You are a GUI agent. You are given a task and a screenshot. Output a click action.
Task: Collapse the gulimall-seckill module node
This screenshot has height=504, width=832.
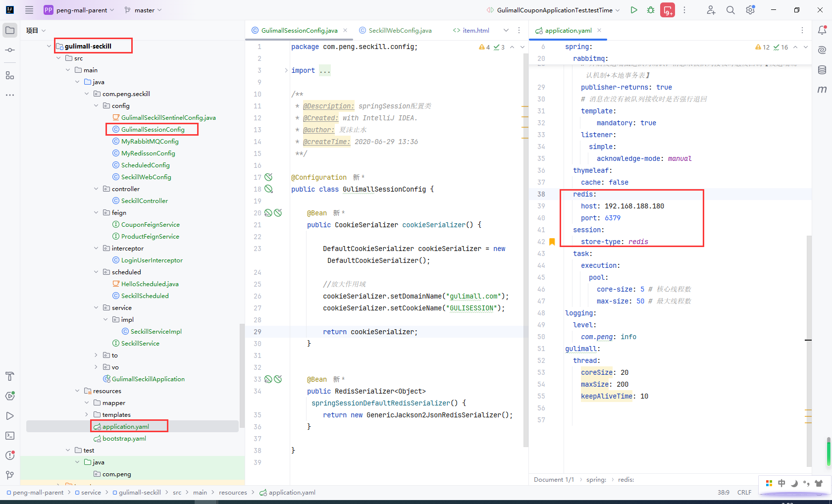coord(49,46)
